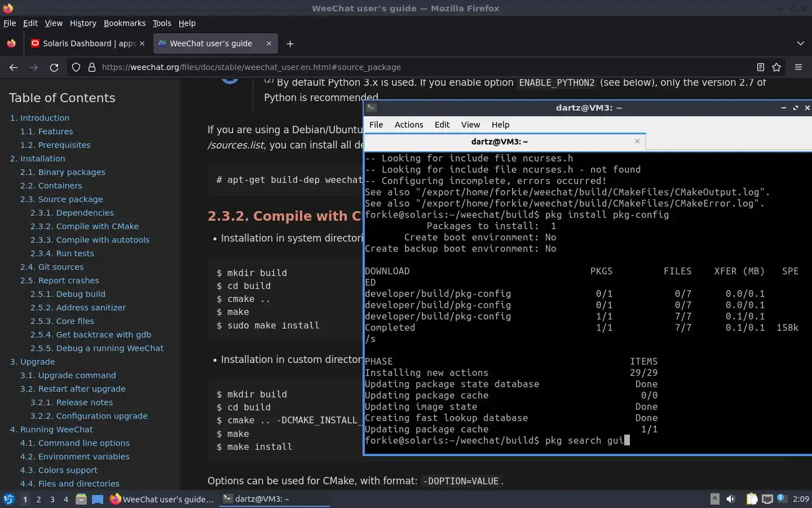Click the Firefox forward arrow
Viewport: 812px width, 508px height.
[x=34, y=67]
